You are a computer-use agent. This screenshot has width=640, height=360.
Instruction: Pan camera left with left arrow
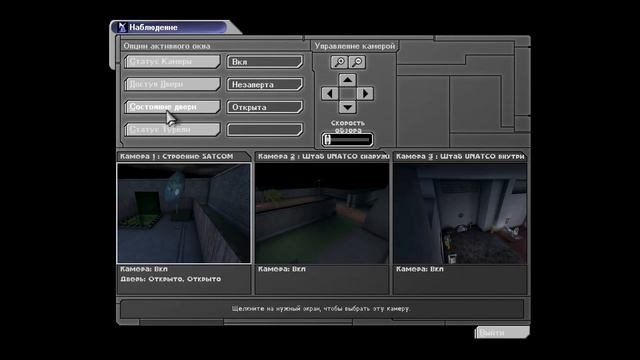click(330, 94)
